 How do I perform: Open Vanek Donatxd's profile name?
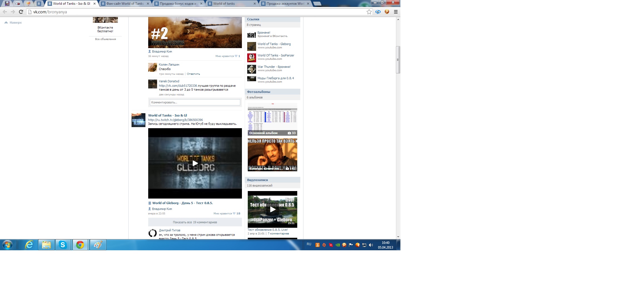click(169, 81)
